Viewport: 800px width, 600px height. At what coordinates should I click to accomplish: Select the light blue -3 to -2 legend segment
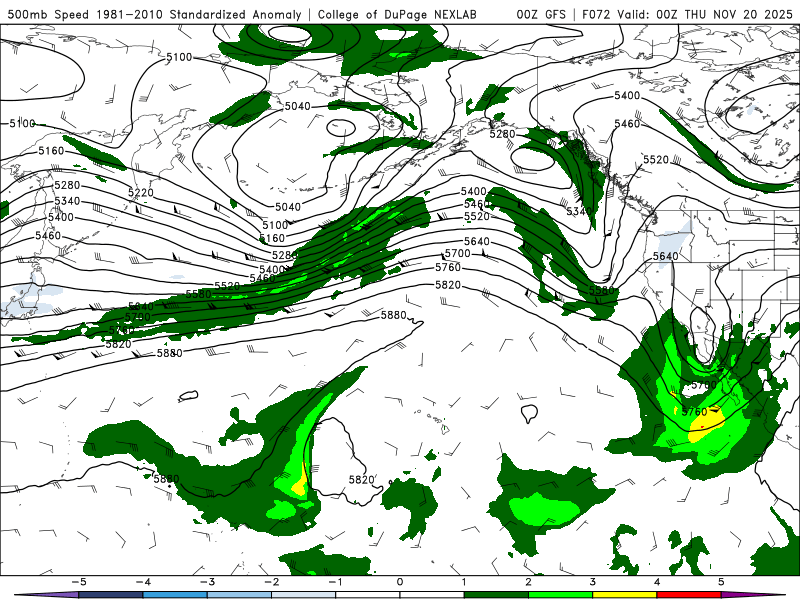coord(239,595)
